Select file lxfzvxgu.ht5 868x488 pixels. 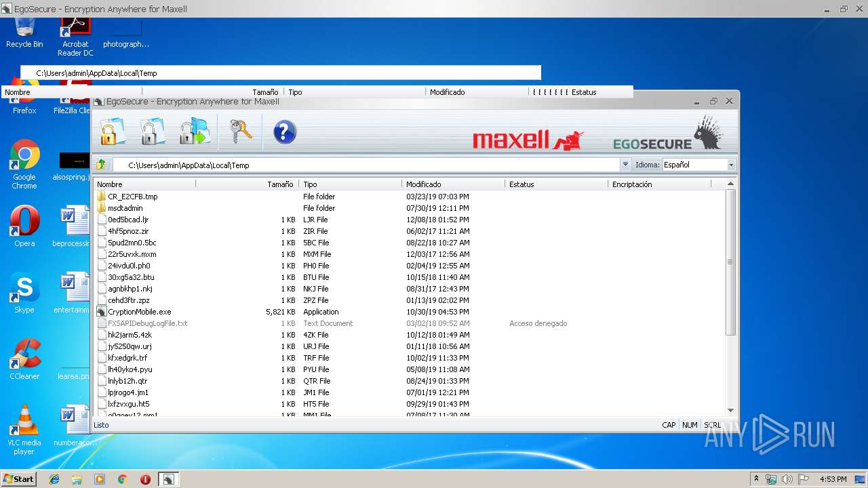click(129, 404)
